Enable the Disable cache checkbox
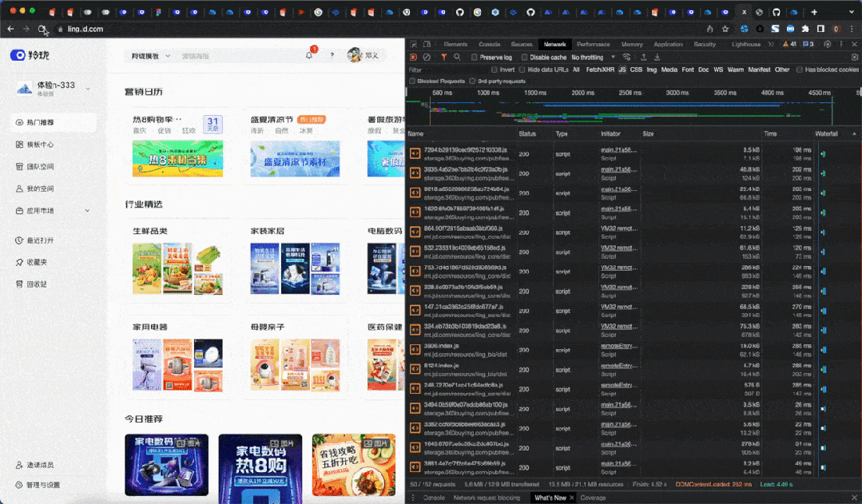Screen dimensions: 862x504 tap(524, 58)
